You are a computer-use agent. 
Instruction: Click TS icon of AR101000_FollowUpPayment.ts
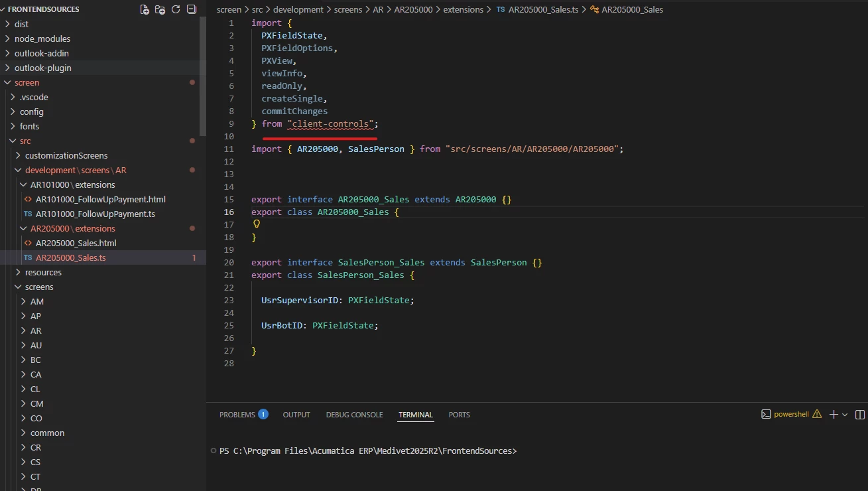[28, 214]
